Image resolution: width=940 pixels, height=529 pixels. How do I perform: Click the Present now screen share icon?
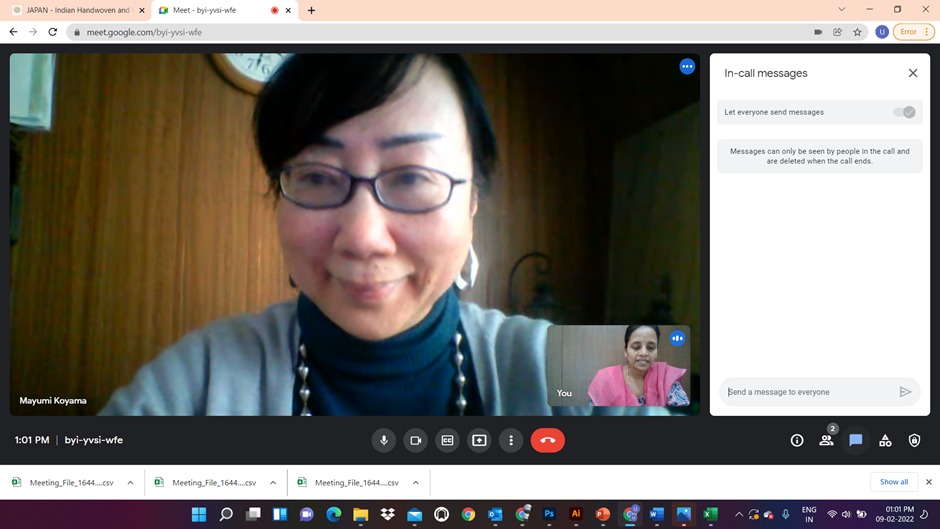[x=479, y=440]
